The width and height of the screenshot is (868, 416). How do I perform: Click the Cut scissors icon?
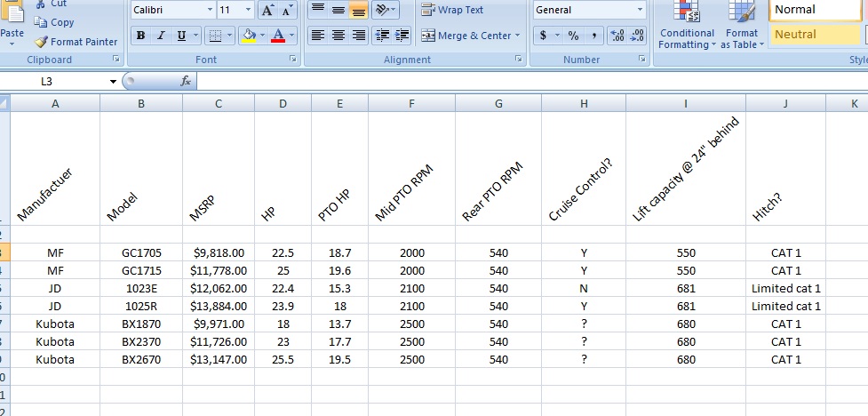pos(40,4)
